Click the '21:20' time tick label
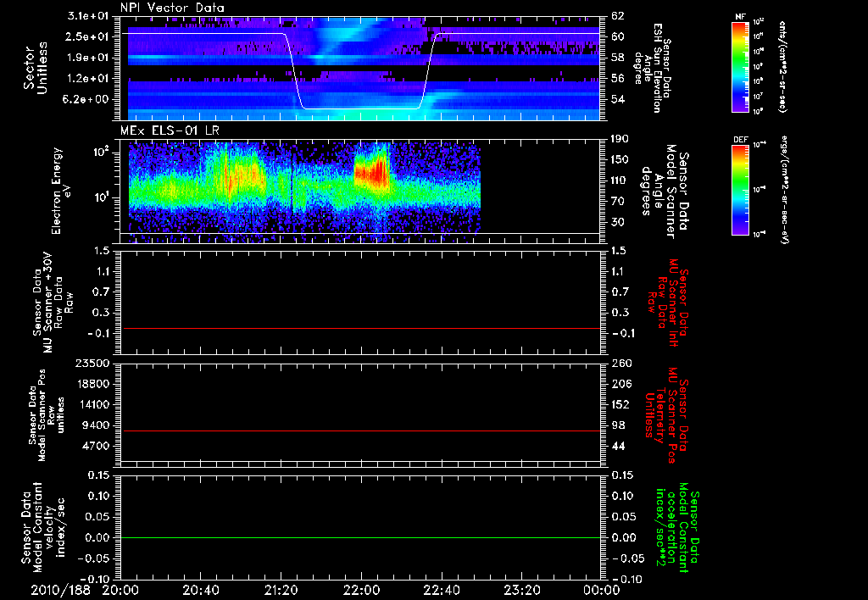 281,590
